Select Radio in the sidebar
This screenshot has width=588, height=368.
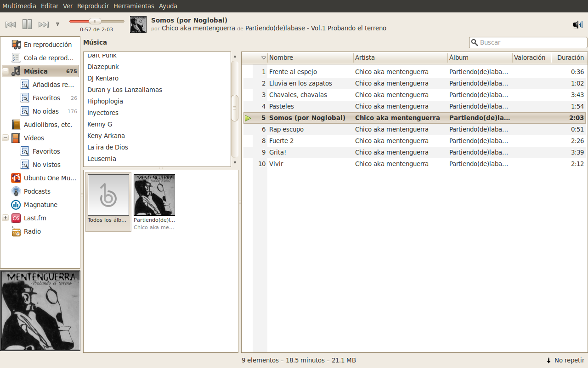[32, 231]
